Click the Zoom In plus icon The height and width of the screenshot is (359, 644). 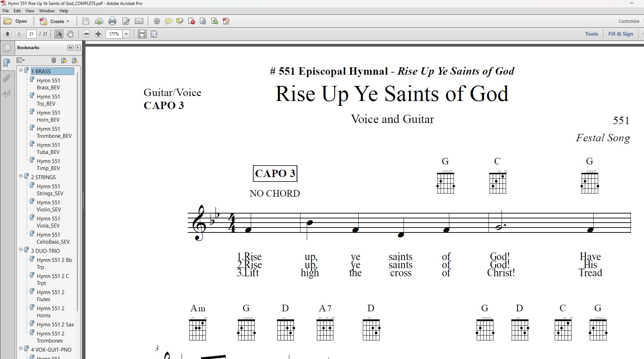point(98,34)
